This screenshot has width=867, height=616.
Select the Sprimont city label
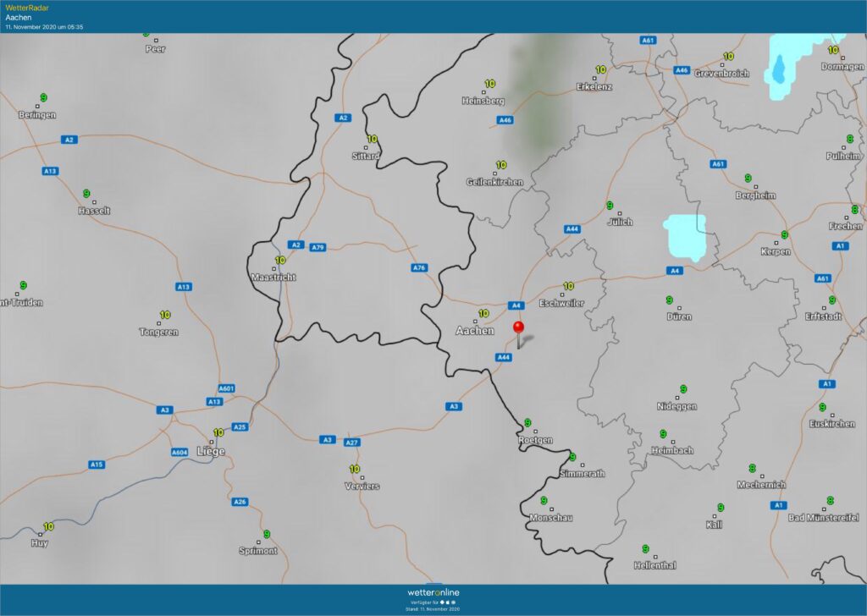pyautogui.click(x=258, y=550)
